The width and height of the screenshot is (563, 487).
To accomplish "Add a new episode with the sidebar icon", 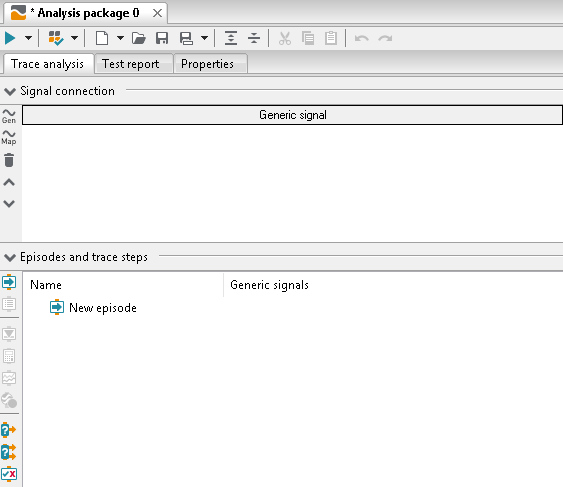I will pos(9,282).
